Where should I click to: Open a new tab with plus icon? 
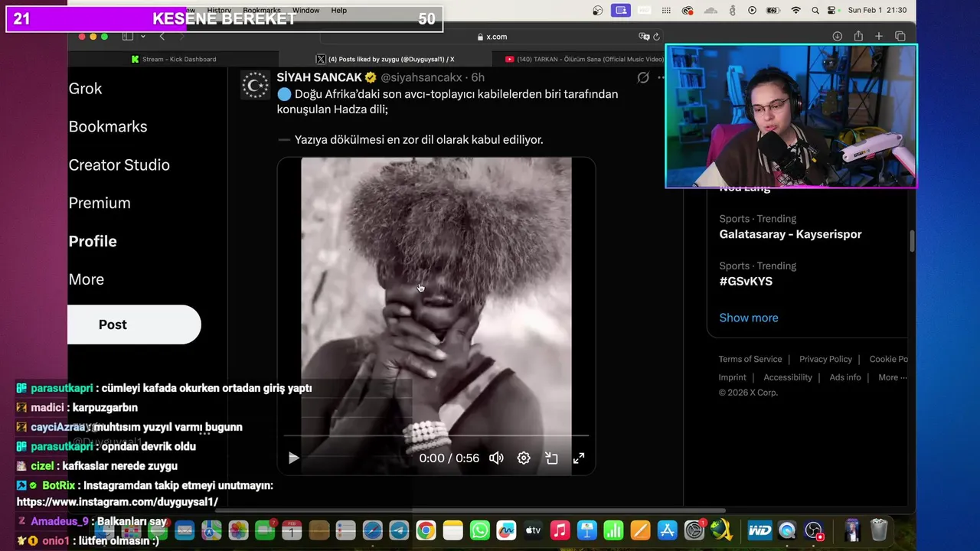[879, 37]
